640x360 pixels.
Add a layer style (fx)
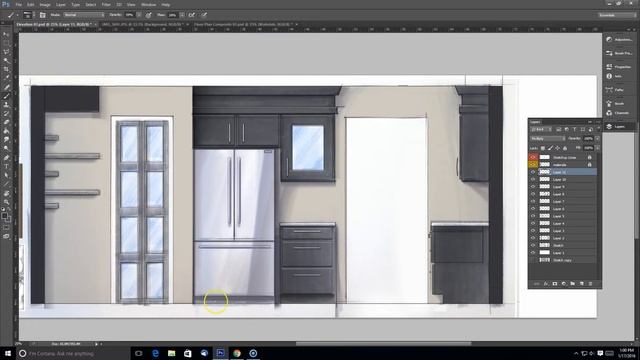(546, 284)
